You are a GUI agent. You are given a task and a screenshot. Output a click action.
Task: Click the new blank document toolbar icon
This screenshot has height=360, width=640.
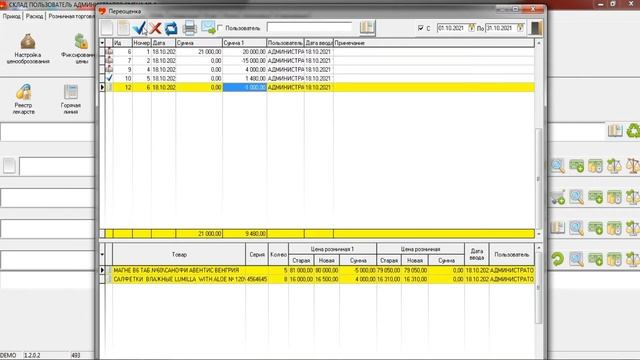107,28
